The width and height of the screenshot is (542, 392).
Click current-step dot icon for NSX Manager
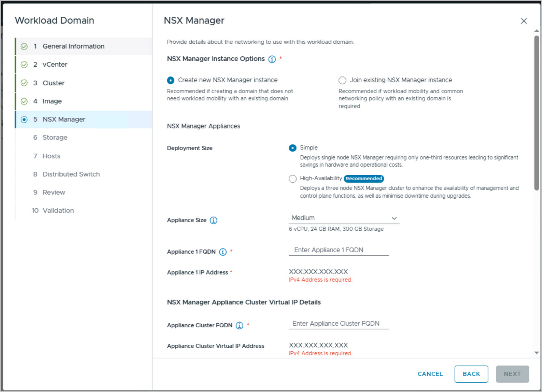click(24, 119)
